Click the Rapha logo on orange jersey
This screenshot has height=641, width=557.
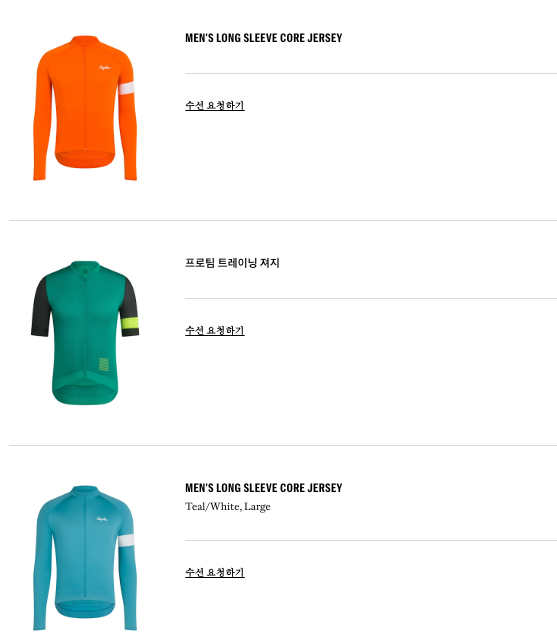[105, 67]
